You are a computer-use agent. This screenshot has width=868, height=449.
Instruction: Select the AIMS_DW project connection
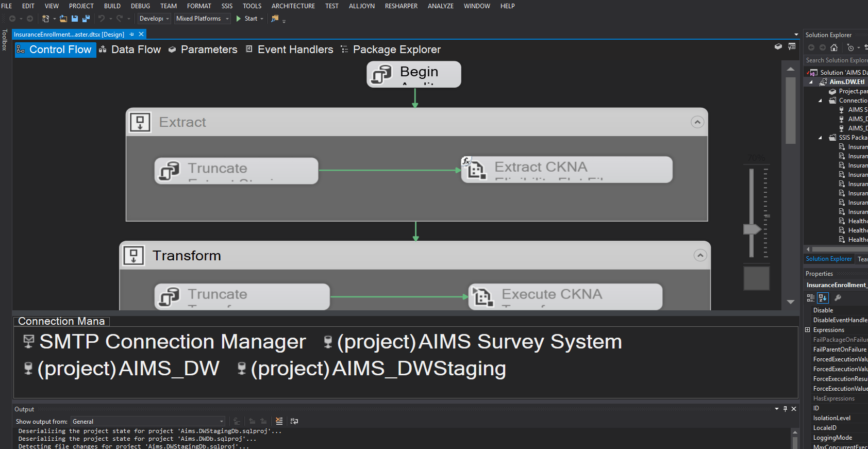(122, 369)
